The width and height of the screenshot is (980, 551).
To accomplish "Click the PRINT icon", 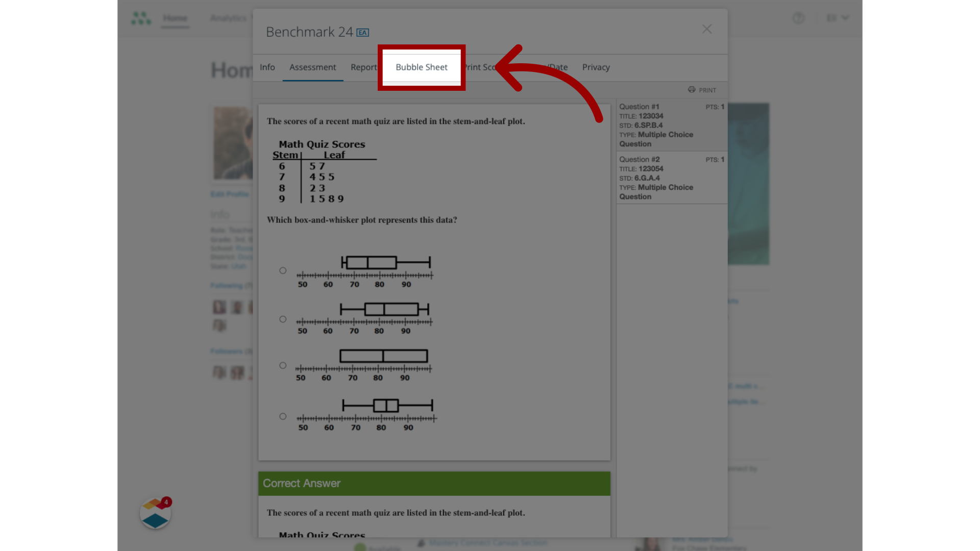I will tap(692, 89).
